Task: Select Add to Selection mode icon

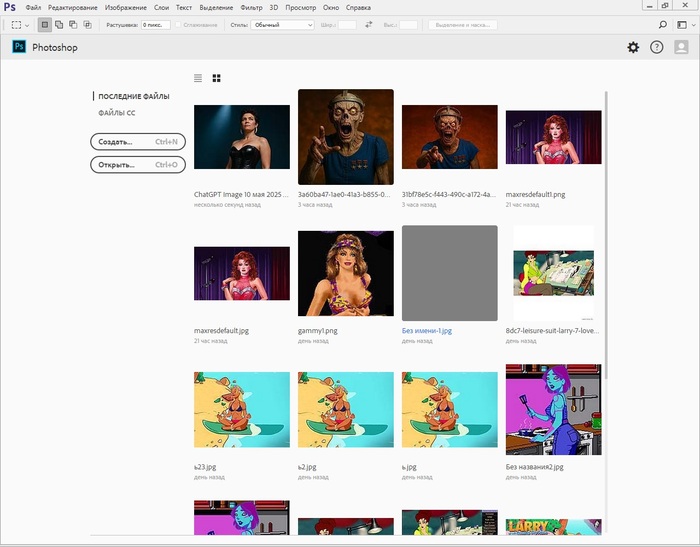Action: (59, 24)
